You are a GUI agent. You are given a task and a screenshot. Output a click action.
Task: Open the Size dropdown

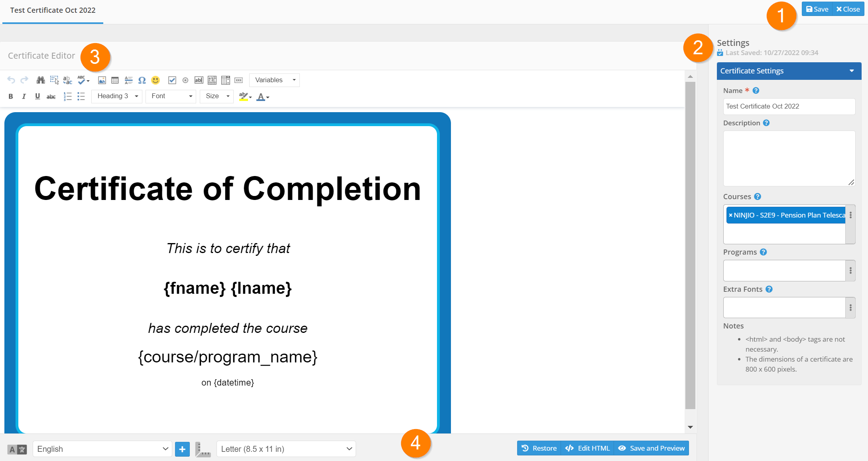click(x=217, y=96)
